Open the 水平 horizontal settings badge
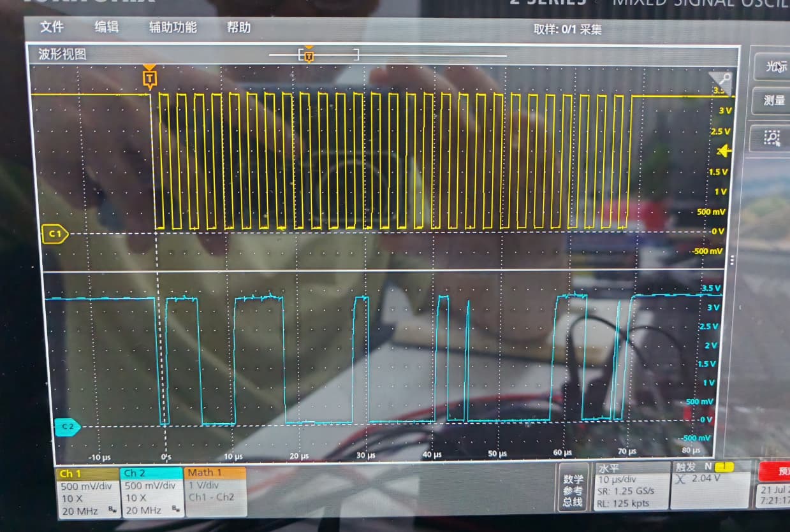790x532 pixels. tap(630, 486)
